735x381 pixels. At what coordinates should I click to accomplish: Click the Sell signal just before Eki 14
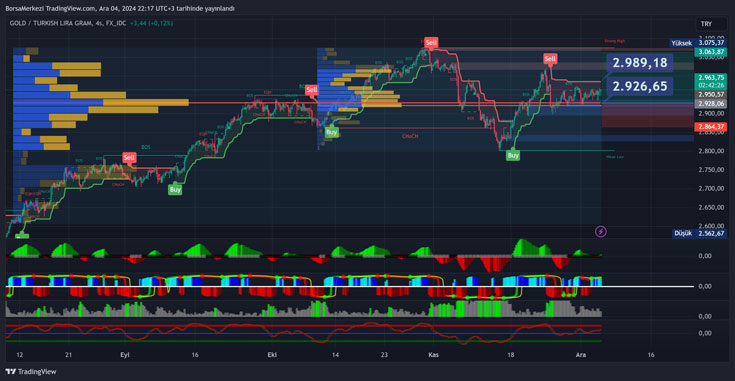pyautogui.click(x=311, y=90)
